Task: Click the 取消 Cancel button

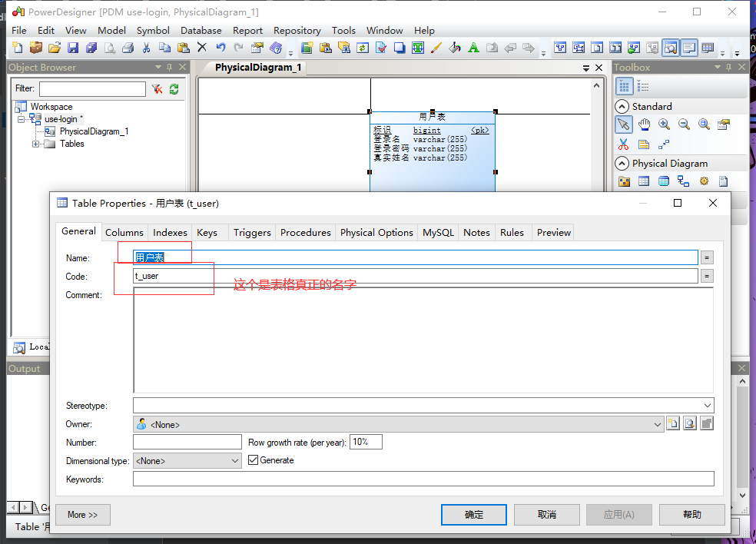Action: 547,515
